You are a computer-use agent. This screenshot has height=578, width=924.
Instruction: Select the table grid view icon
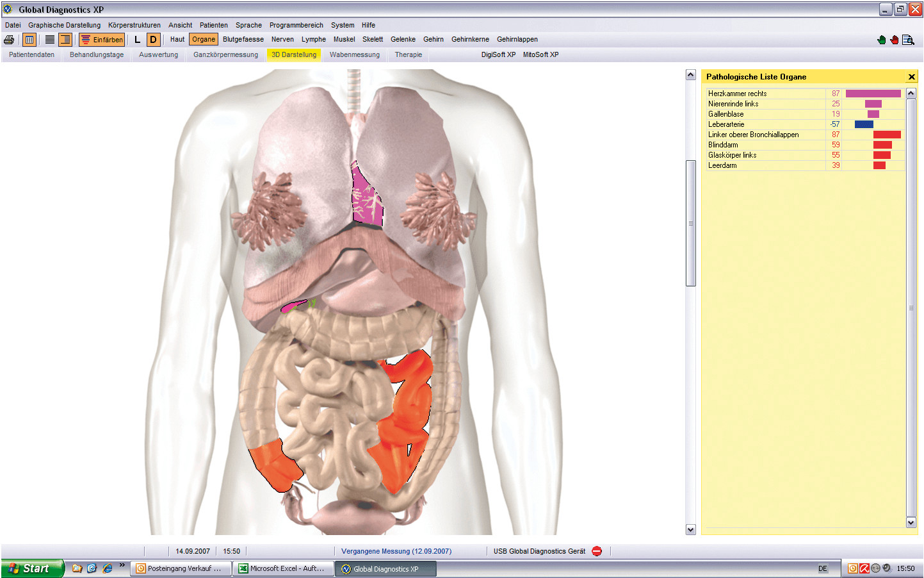29,40
